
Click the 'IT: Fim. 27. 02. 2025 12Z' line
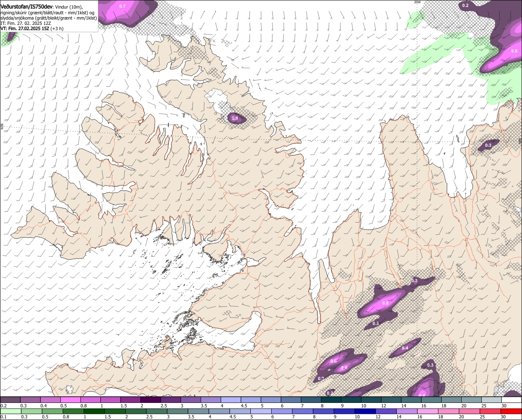tap(25, 23)
